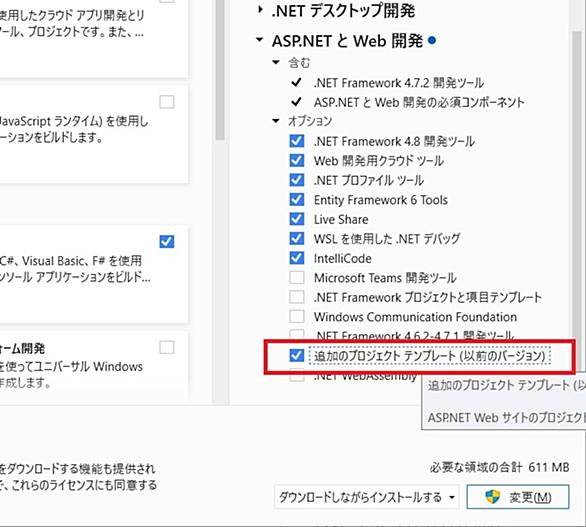The image size is (586, 527).
Task: Check Windows Communication Foundation option
Action: pos(297,316)
